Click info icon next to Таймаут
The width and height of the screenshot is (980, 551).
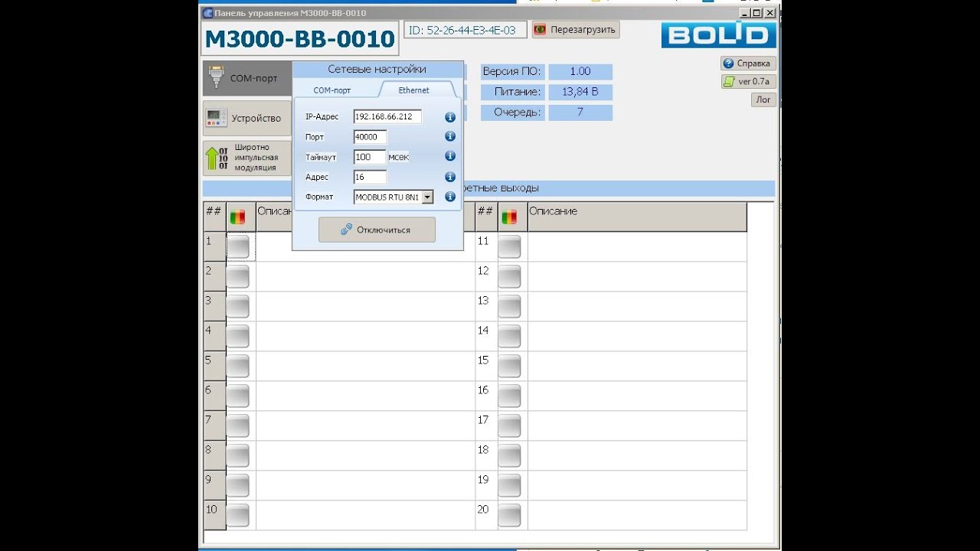[x=450, y=156]
